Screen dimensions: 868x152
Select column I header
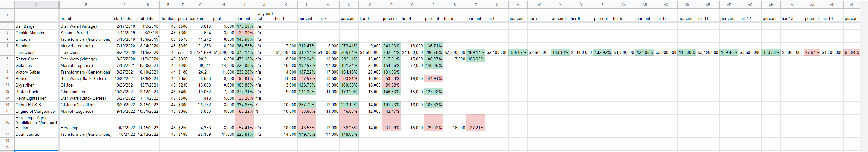click(x=245, y=5)
